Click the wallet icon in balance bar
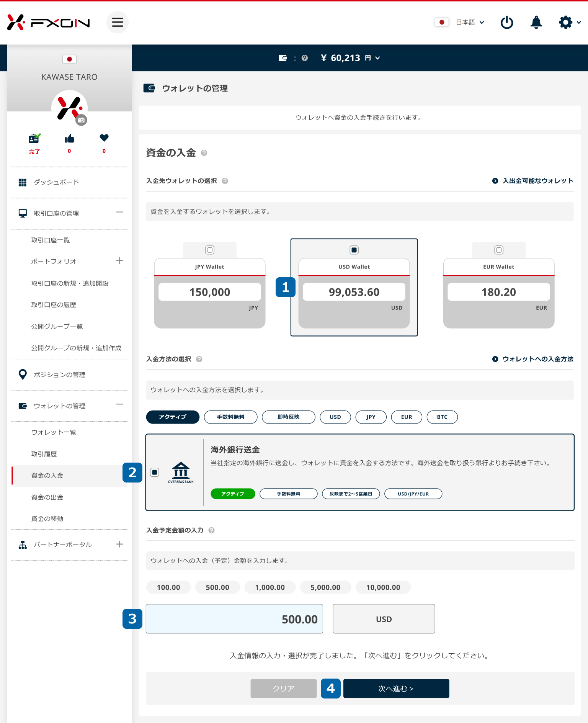This screenshot has height=723, width=588. coord(283,58)
